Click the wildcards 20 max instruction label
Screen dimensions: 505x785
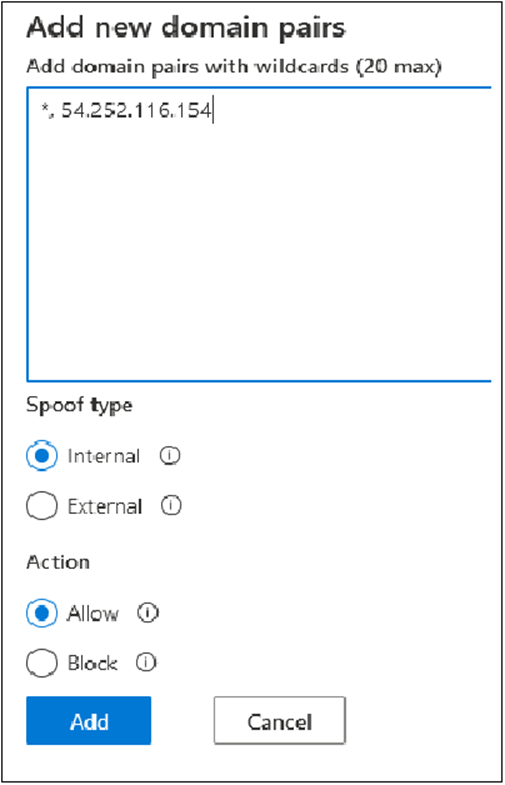(234, 67)
